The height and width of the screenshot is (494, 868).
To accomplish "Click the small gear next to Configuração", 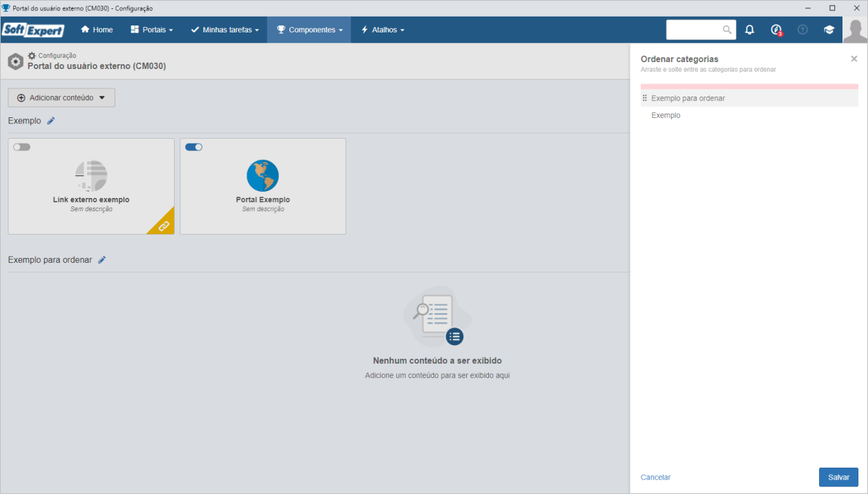I will (32, 55).
